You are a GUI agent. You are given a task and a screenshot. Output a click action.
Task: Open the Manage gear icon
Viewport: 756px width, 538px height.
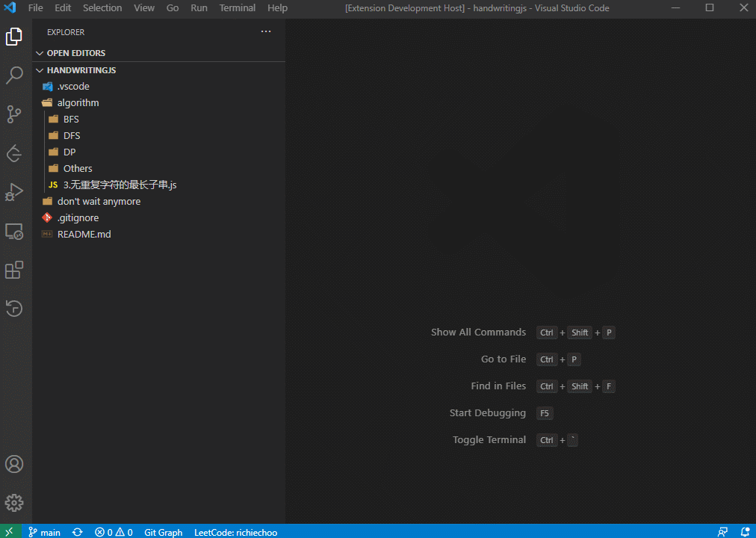coord(14,503)
